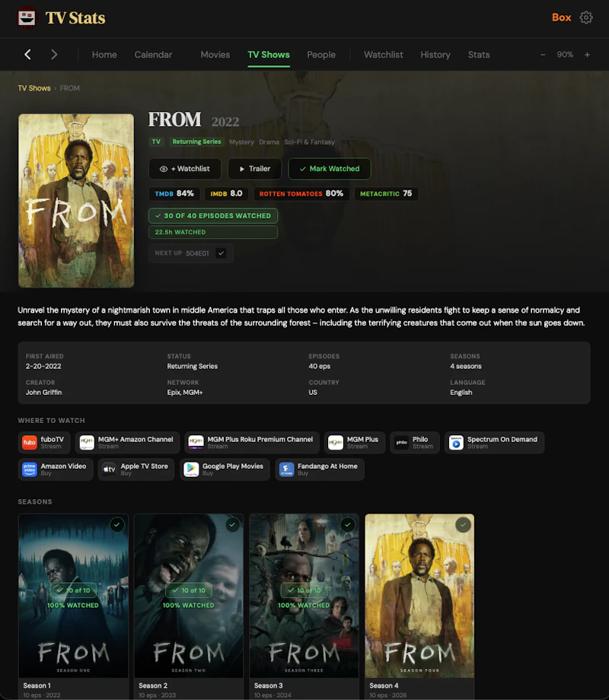
Task: Click the MGM Plus Roku Premium Channel icon
Action: coord(196,442)
